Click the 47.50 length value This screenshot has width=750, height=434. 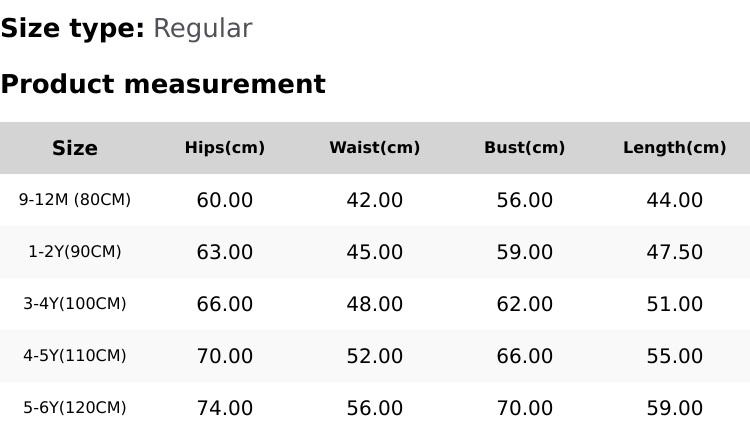click(x=675, y=252)
